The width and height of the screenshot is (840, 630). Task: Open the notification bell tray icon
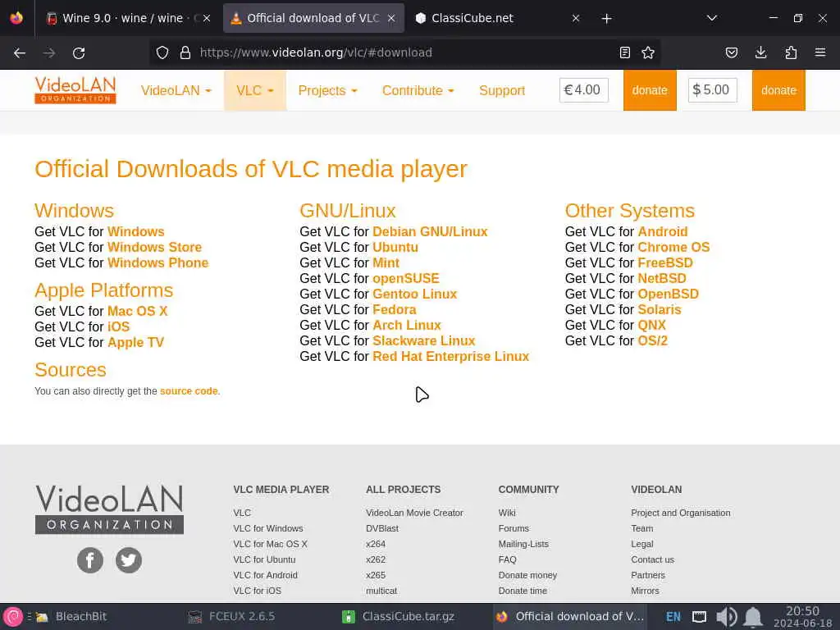(753, 617)
